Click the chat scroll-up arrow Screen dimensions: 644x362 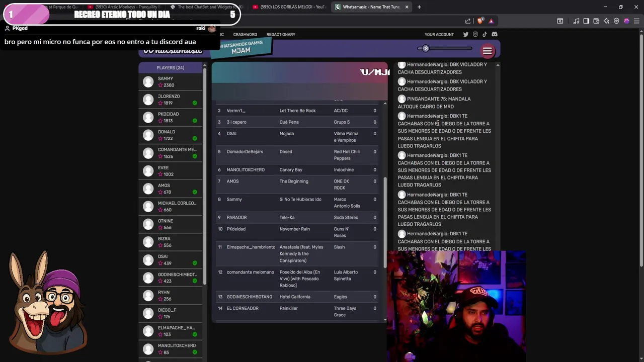(498, 65)
